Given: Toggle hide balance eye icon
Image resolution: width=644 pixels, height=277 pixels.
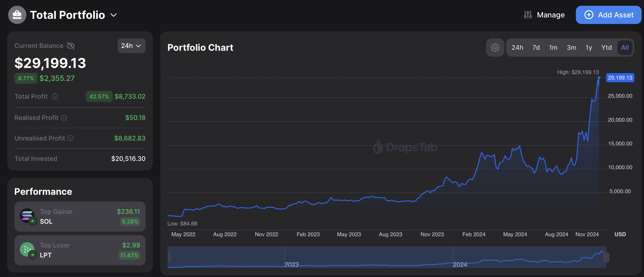Looking at the screenshot, I should coord(71,46).
